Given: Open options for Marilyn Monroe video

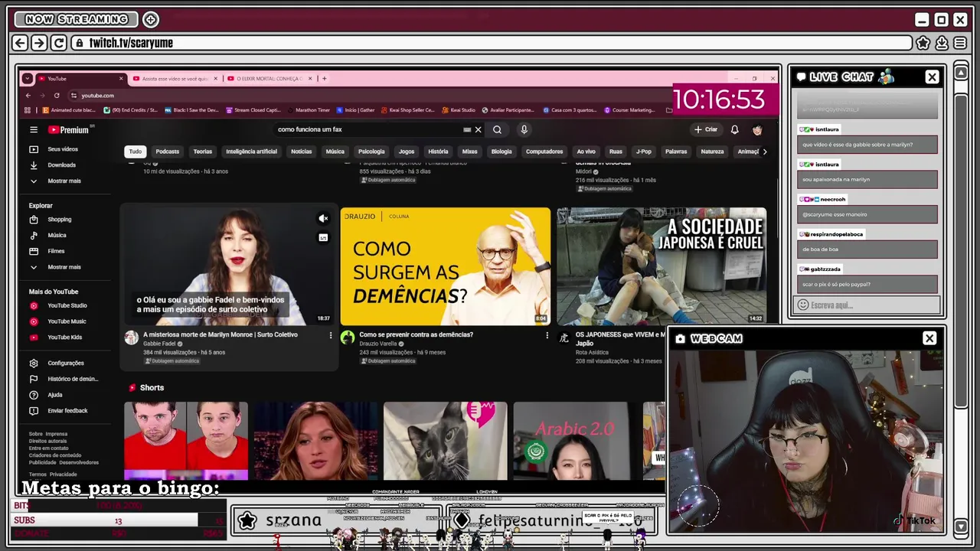Looking at the screenshot, I should coord(331,335).
